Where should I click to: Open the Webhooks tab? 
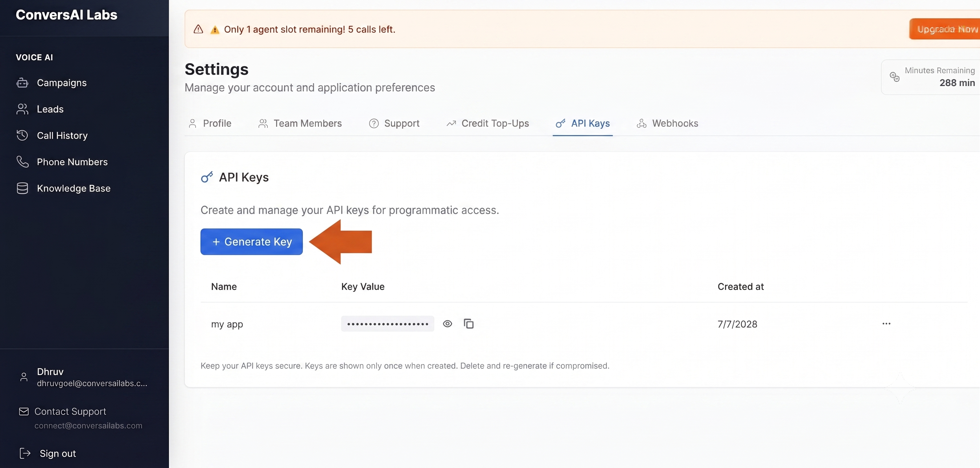pos(667,123)
